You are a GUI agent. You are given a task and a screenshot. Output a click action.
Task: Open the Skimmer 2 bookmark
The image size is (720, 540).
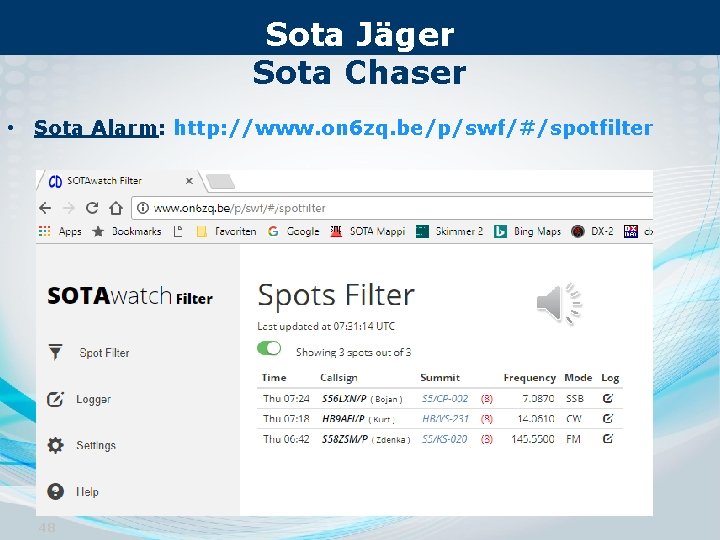pyautogui.click(x=449, y=231)
